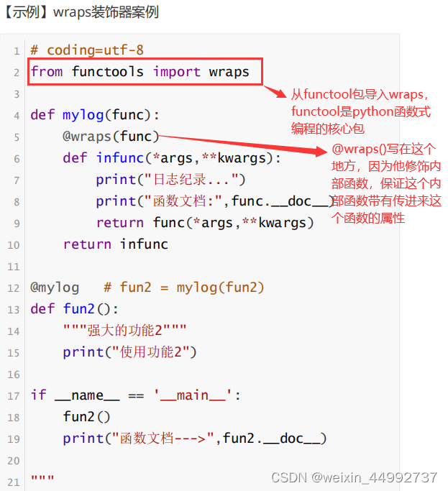Screen dimensions: 448x491
Task: Click the 'return infunc' line
Action: pos(116,244)
